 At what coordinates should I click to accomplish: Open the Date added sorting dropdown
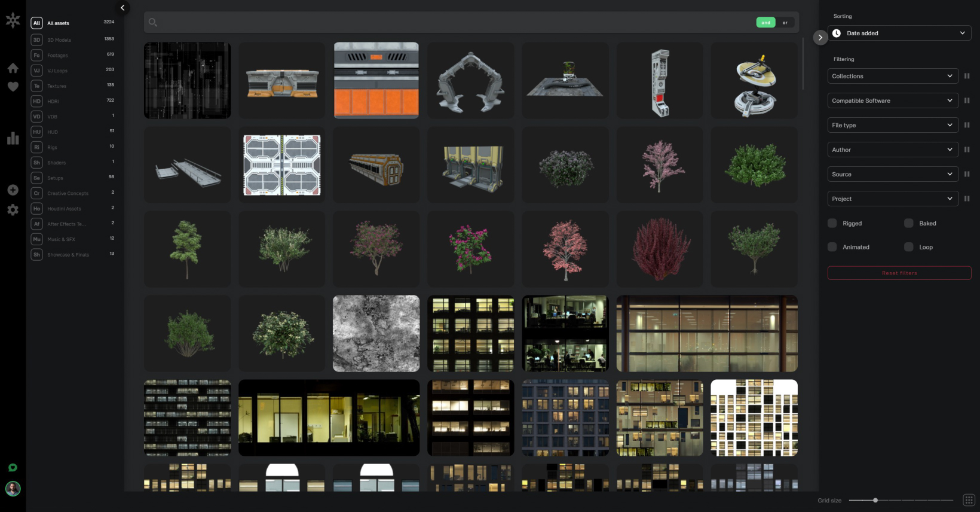[x=899, y=33]
